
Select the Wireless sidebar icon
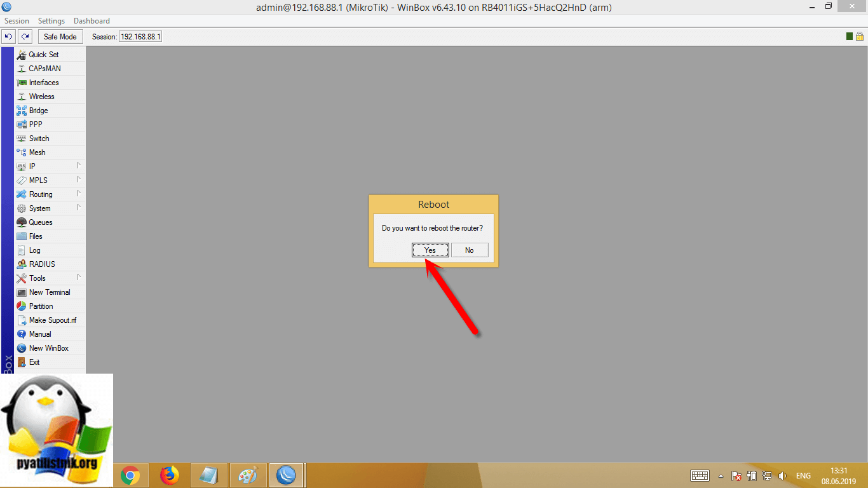22,97
